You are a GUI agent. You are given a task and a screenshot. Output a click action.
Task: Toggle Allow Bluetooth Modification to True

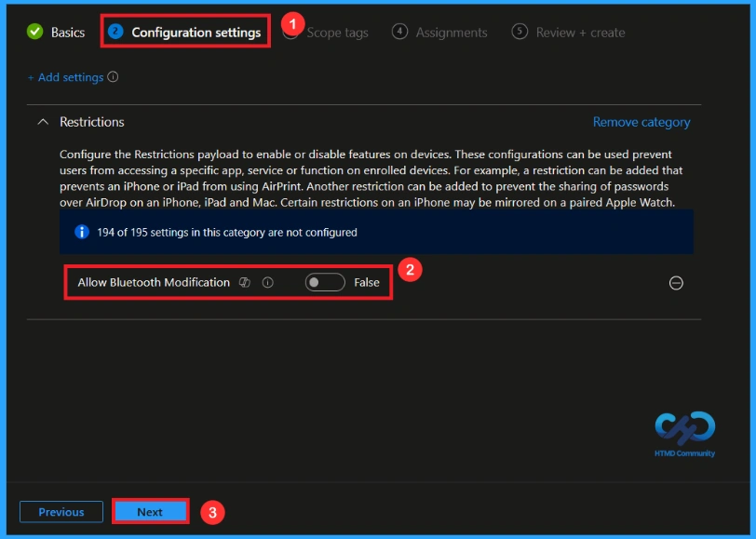point(324,281)
